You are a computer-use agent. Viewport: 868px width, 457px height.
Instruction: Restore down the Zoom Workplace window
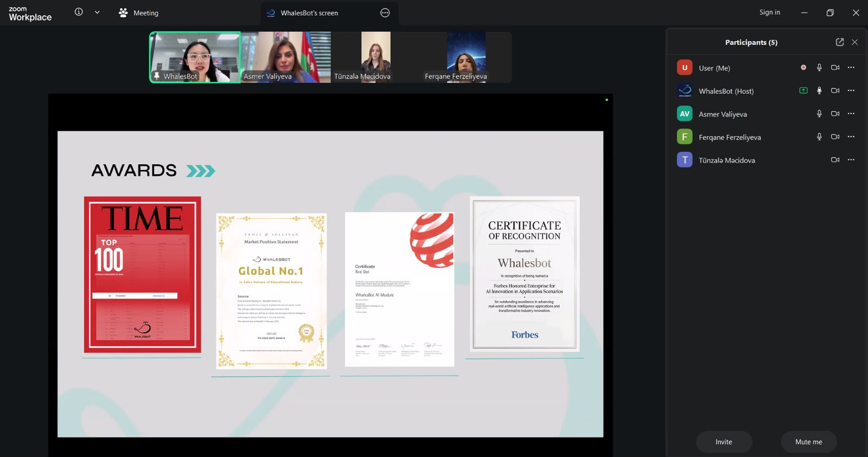830,12
